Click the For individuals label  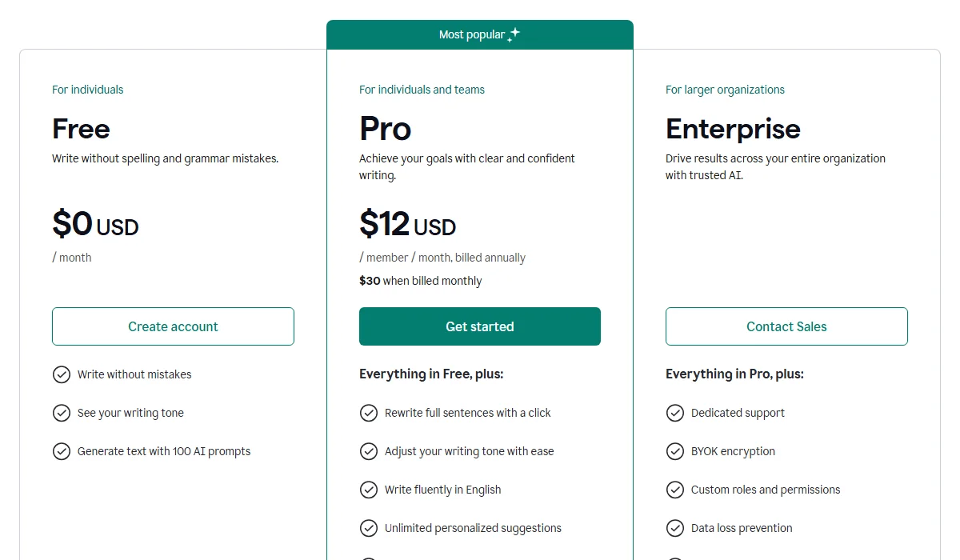tap(87, 90)
